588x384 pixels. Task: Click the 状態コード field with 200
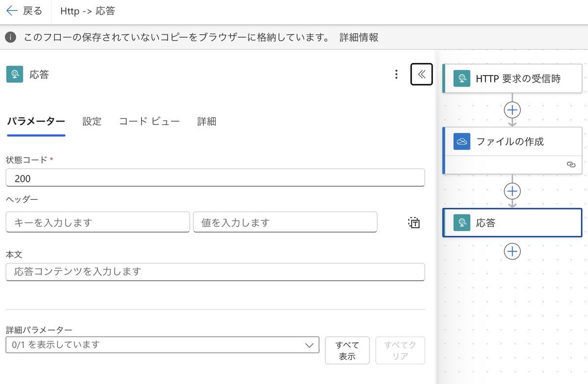[215, 178]
